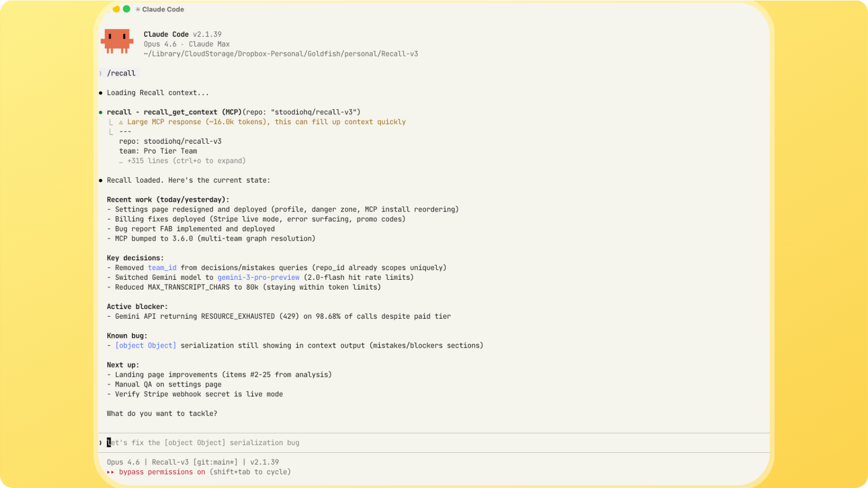The height and width of the screenshot is (488, 868).
Task: Click the 'Gemini API returning RESOURCE_EXHAUSTED' line
Action: click(279, 317)
